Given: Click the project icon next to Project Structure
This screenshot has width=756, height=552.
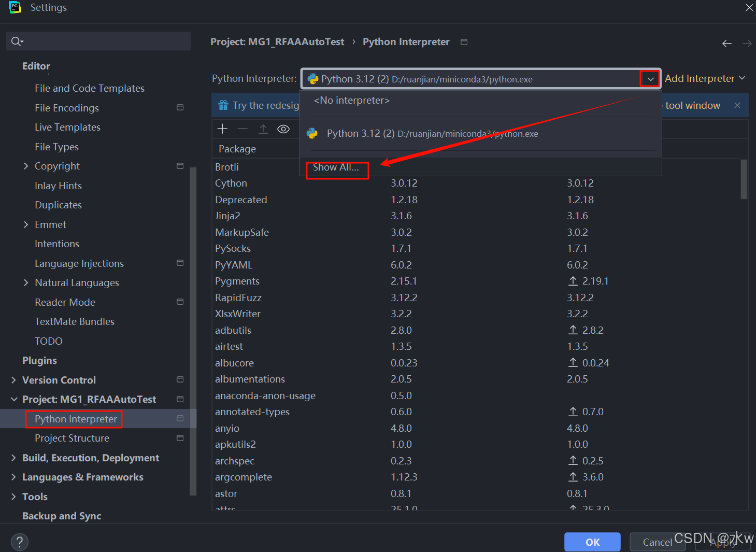Looking at the screenshot, I should tap(180, 438).
